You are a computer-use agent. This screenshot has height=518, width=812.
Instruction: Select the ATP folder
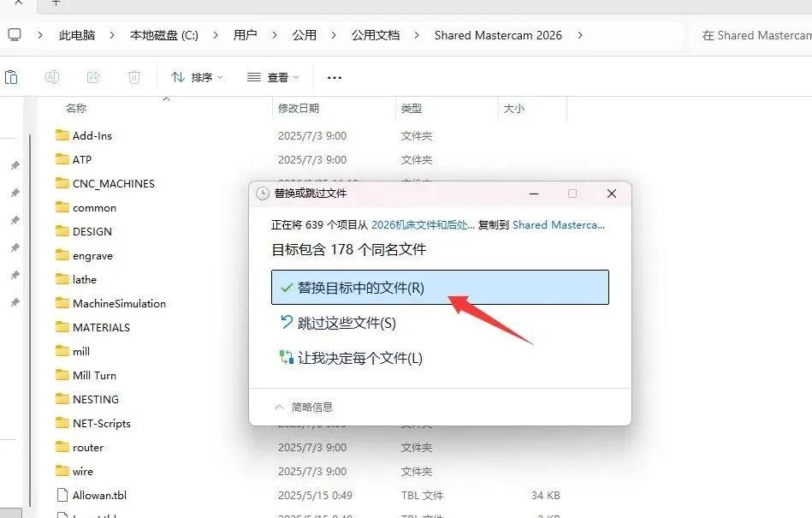tap(73, 159)
